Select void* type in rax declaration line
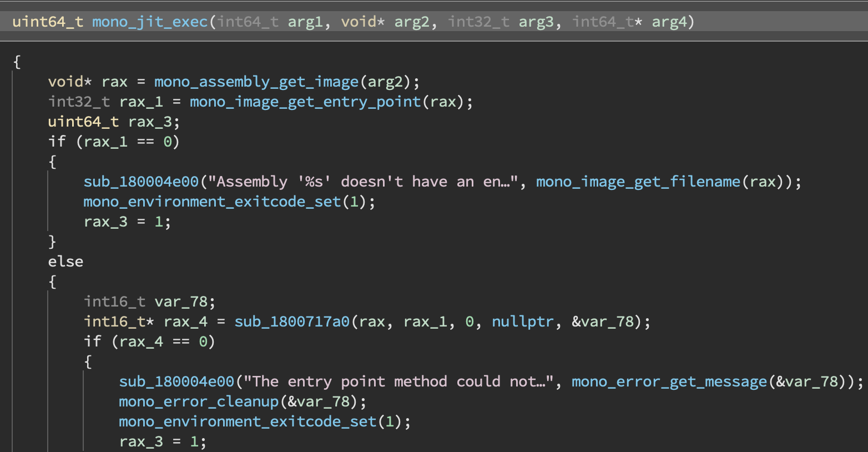868x452 pixels. click(70, 82)
